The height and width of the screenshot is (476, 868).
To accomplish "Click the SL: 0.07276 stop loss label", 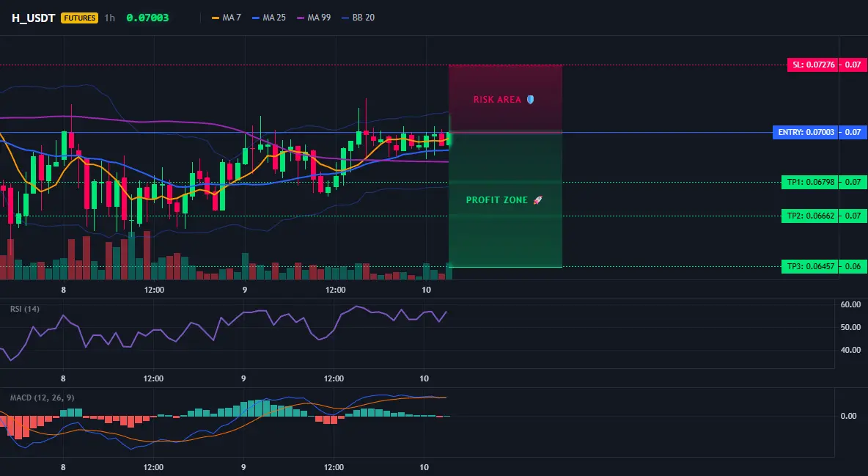I will [x=812, y=65].
